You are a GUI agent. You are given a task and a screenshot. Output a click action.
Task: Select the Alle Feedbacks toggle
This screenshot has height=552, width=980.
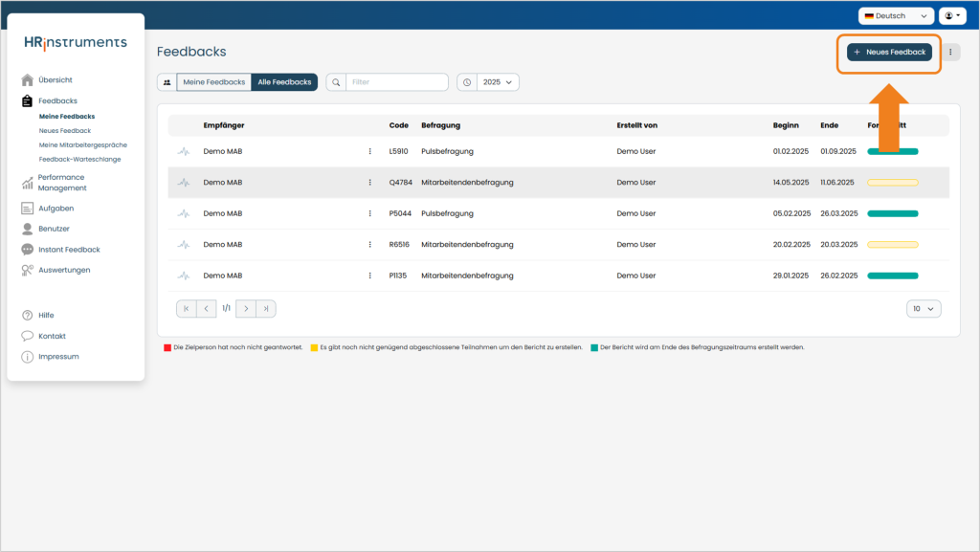(x=284, y=82)
